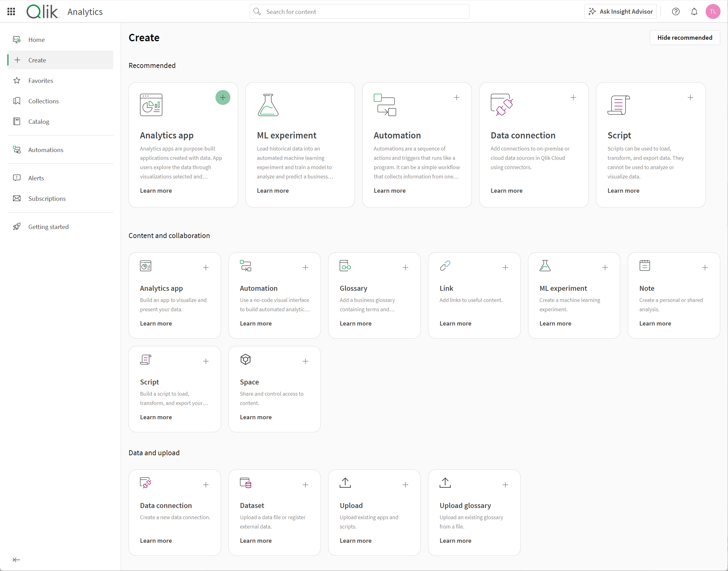Expand the Collections sidebar item

(43, 101)
